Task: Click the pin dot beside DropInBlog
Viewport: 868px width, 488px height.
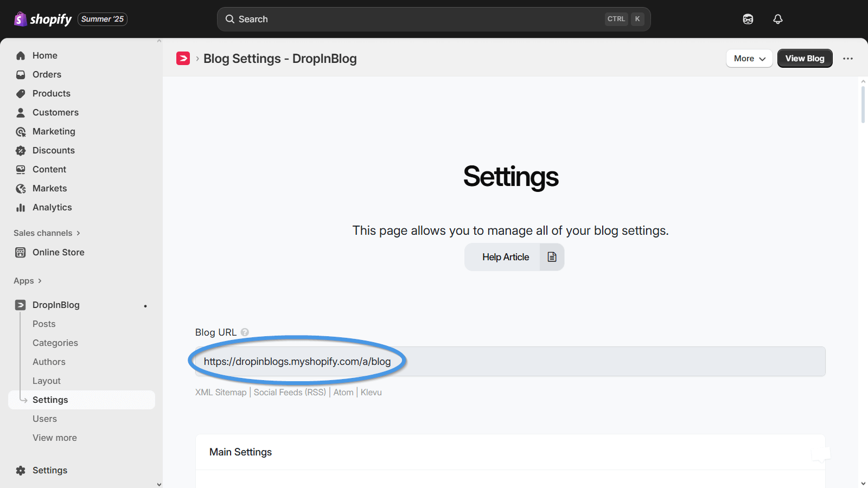Action: (x=145, y=306)
